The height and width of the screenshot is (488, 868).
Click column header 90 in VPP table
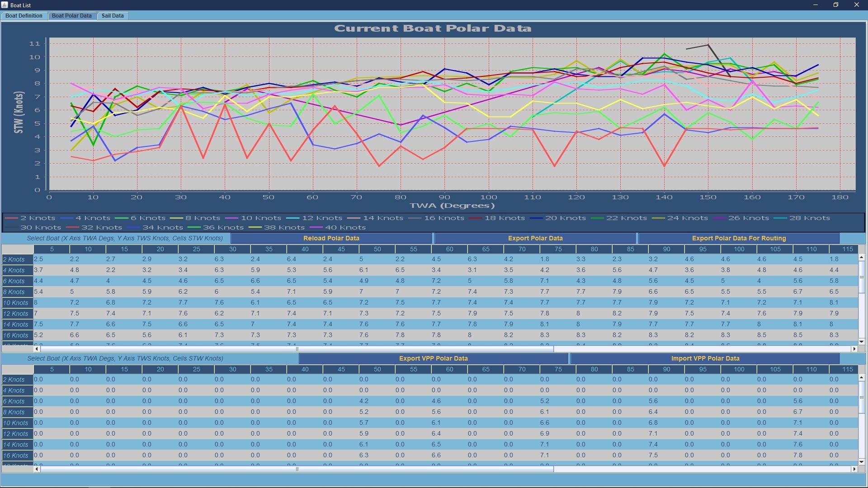tap(666, 369)
